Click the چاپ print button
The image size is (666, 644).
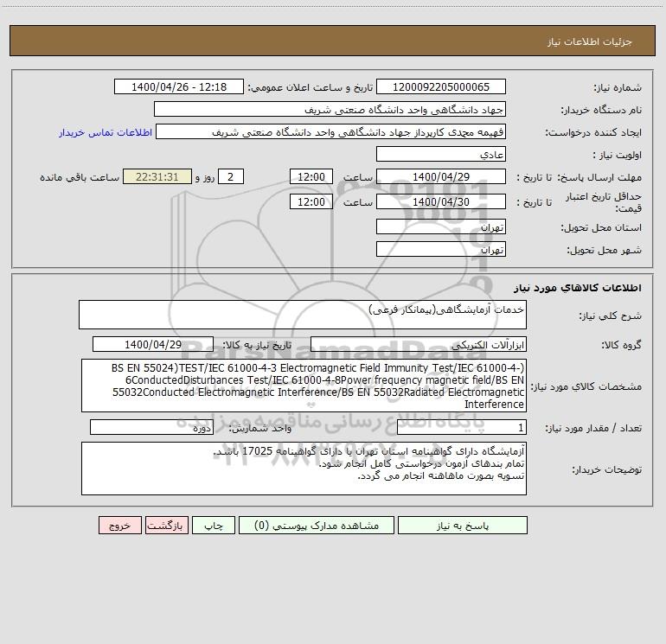point(214,525)
